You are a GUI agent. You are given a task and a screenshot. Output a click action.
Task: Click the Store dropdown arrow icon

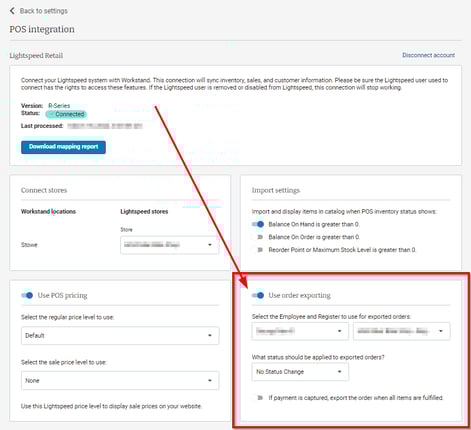210,245
